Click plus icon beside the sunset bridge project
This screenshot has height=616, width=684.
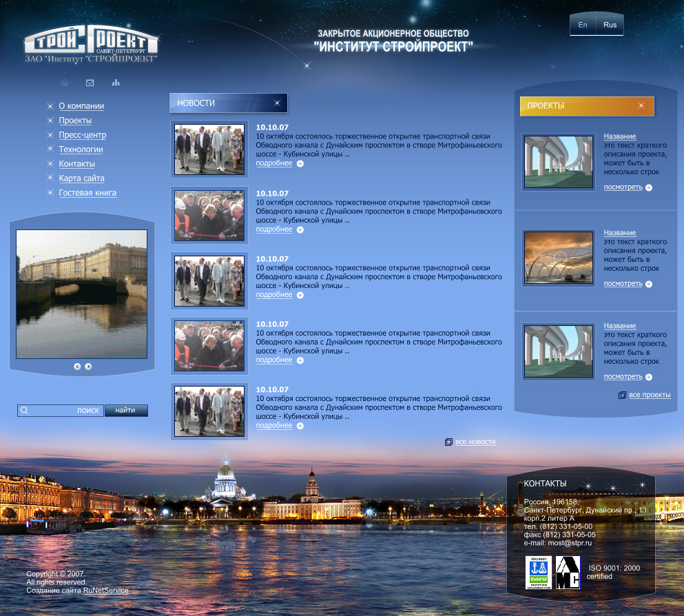[x=649, y=284]
